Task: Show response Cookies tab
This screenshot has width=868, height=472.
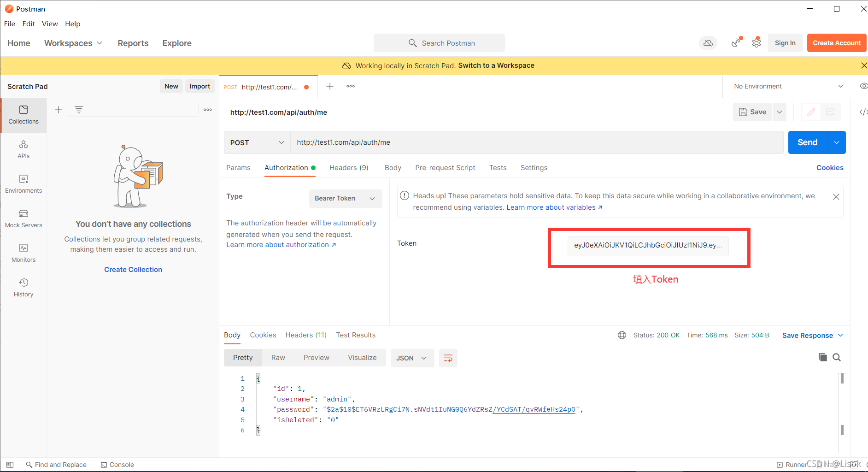Action: [263, 335]
